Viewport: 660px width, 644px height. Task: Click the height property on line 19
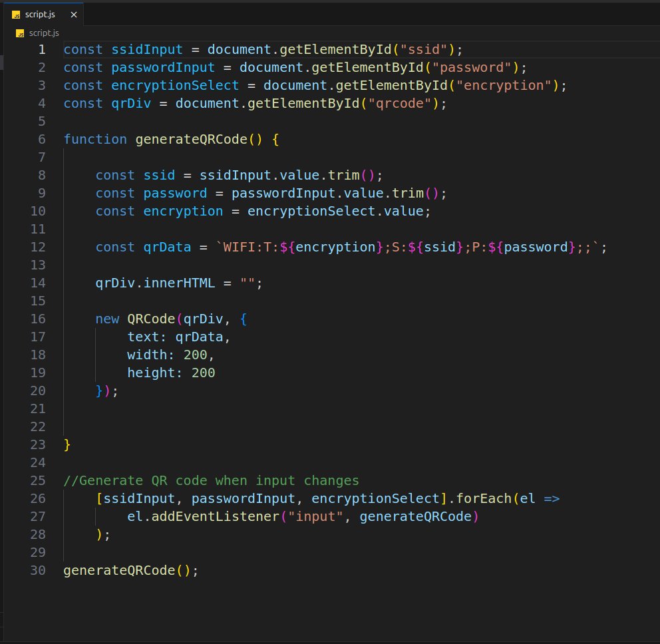(151, 373)
